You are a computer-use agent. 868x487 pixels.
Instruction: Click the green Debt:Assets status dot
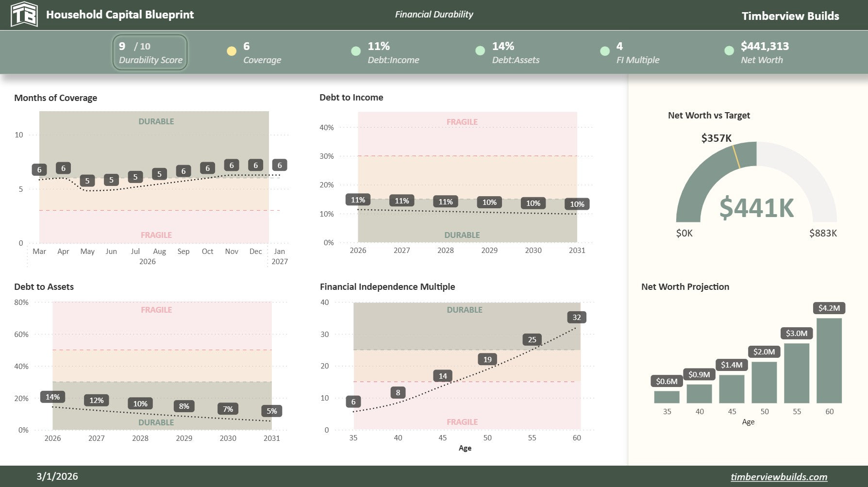tap(480, 51)
